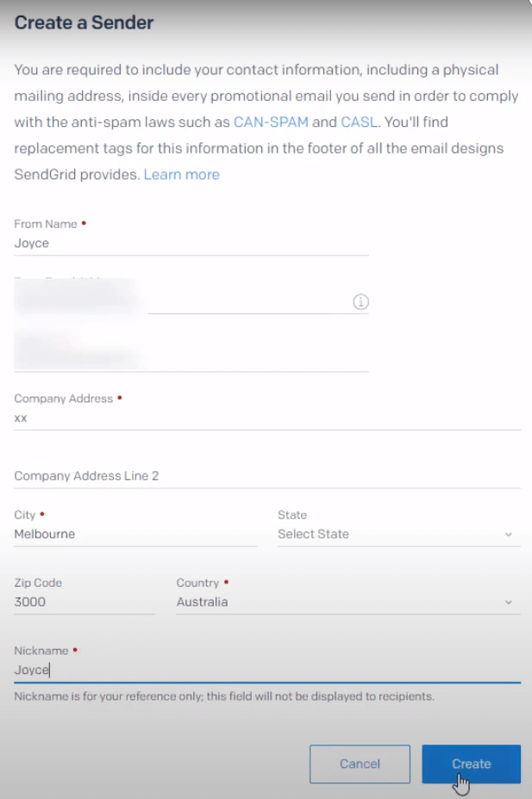The width and height of the screenshot is (532, 799).
Task: Click the Company Address Line 2 field
Action: pyautogui.click(x=267, y=476)
